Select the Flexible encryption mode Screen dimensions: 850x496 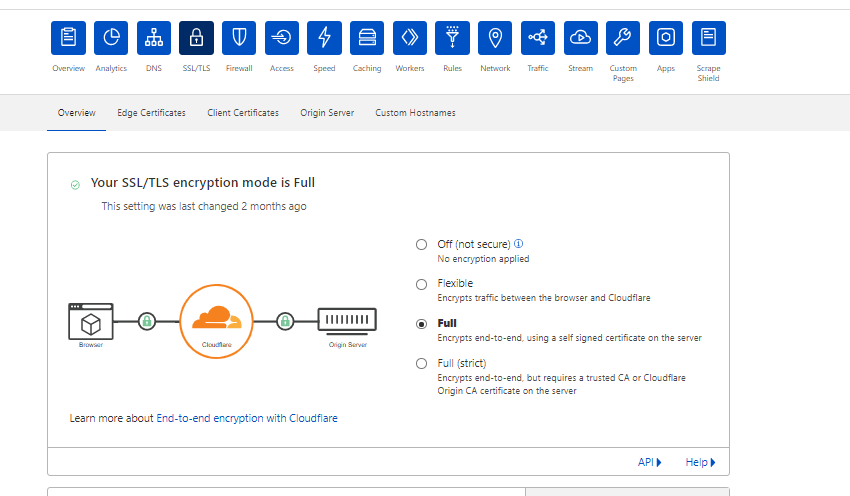coord(421,285)
